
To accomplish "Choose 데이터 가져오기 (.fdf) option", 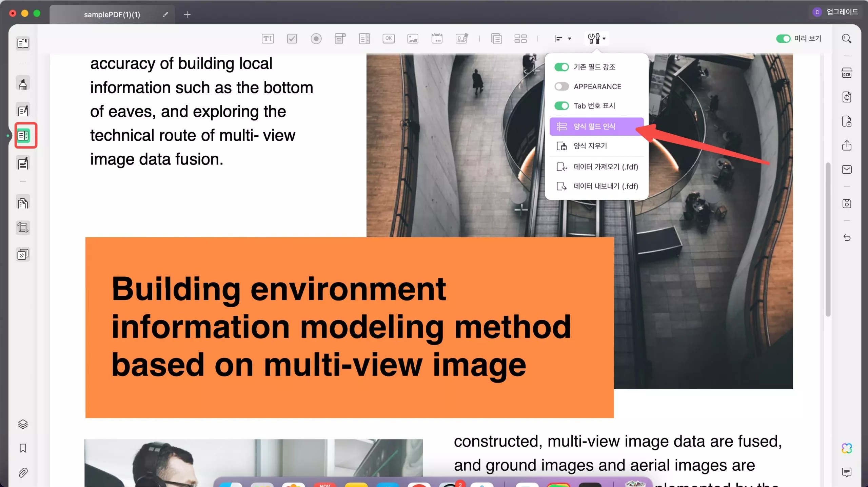I will [596, 167].
